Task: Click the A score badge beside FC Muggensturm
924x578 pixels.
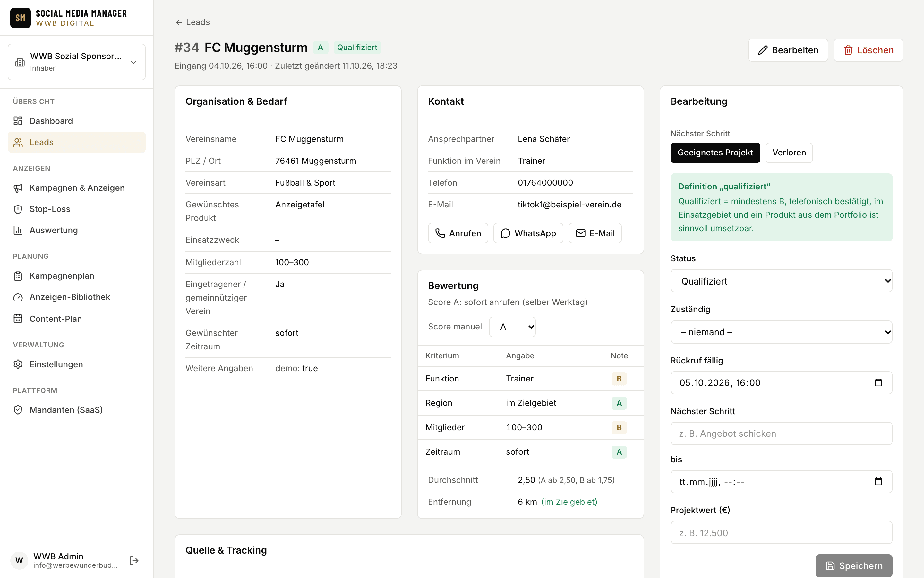Action: pos(320,48)
